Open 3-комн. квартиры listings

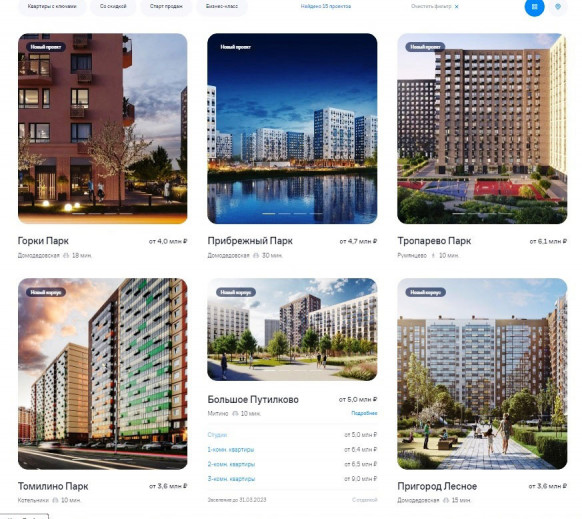231,479
